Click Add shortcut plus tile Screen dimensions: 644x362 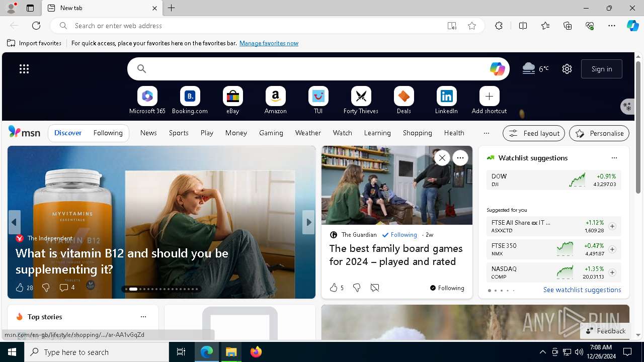[489, 101]
